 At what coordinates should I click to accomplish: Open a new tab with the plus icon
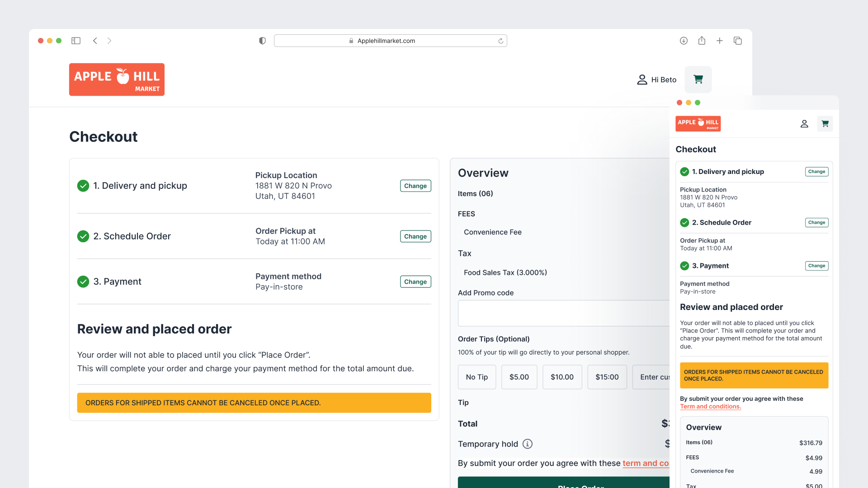pos(720,41)
